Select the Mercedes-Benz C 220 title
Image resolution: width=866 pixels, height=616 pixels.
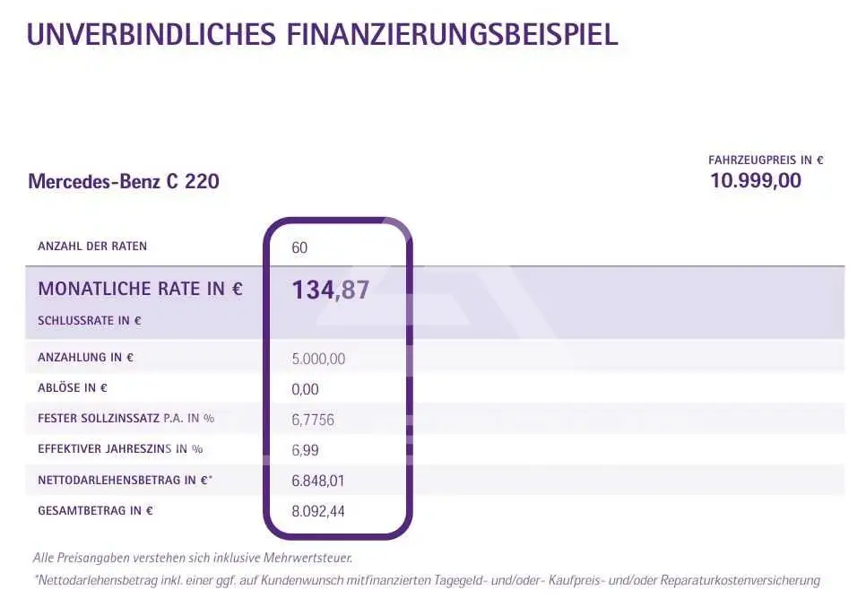[124, 181]
